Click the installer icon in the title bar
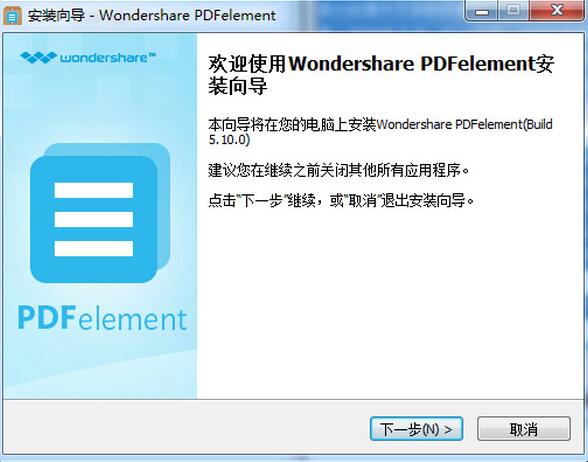 click(13, 15)
